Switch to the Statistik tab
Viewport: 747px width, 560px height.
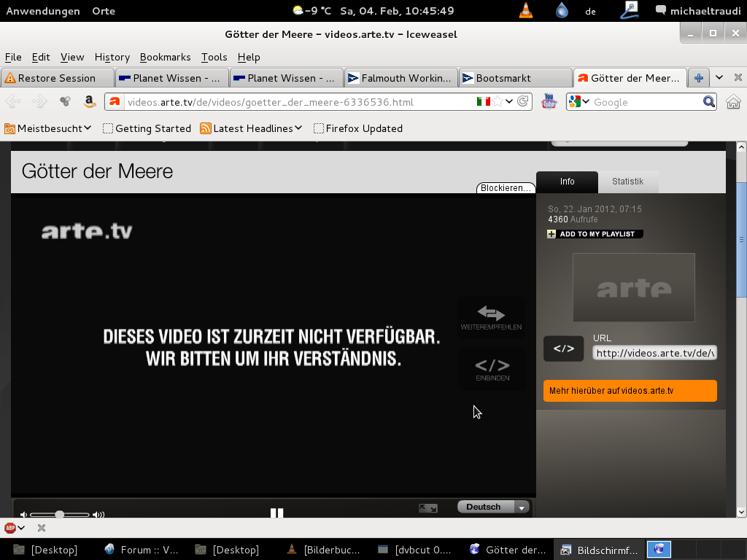628,182
